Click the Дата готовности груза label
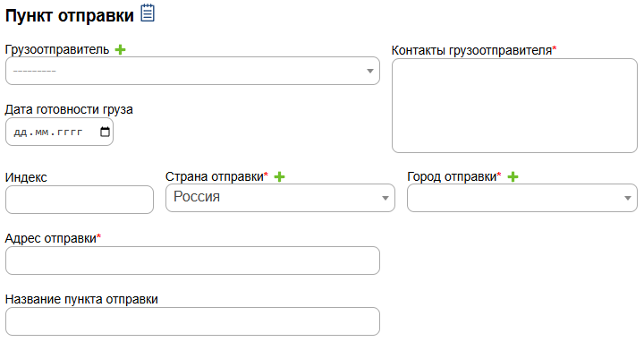Image resolution: width=644 pixels, height=359 pixels. (69, 109)
